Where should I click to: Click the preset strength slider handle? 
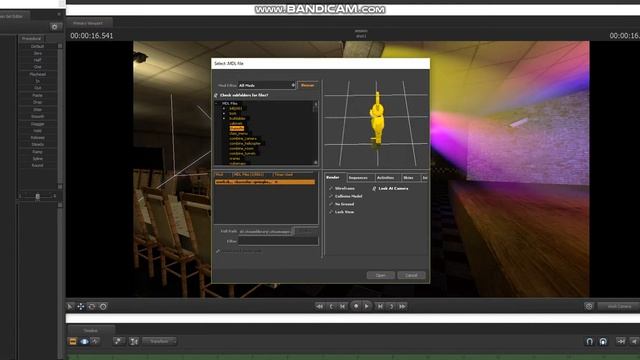(x=38, y=196)
